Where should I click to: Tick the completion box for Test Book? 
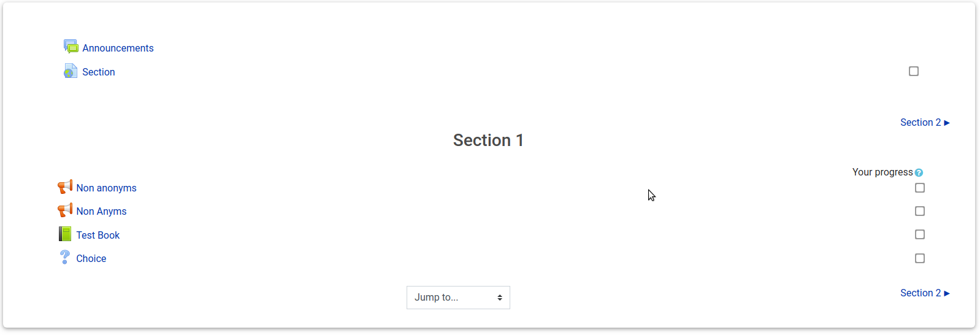920,234
